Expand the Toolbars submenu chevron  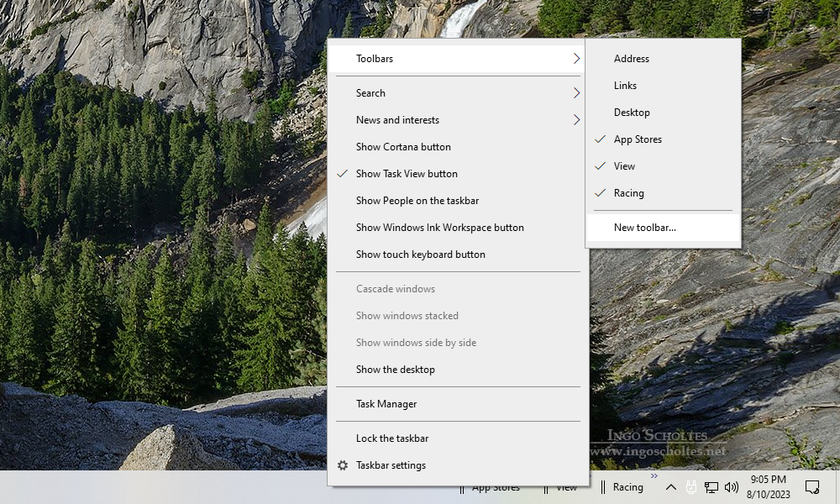click(576, 59)
